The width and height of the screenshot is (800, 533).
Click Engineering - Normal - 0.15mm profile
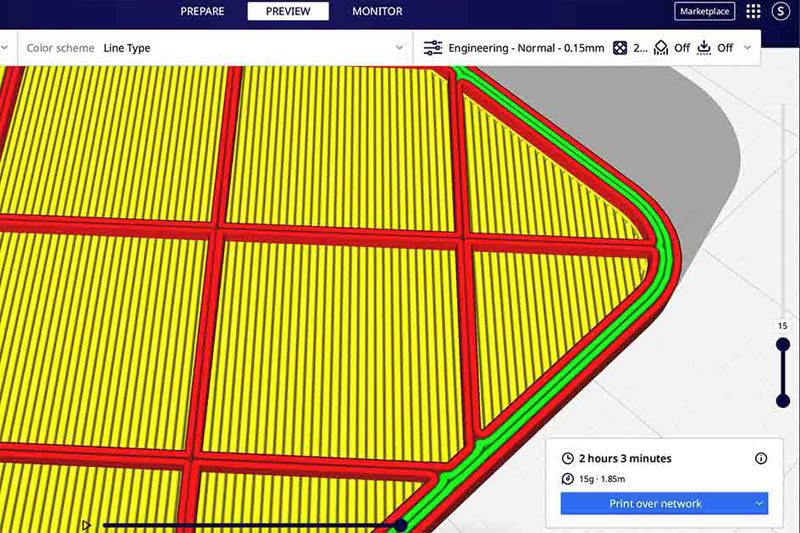click(x=526, y=48)
